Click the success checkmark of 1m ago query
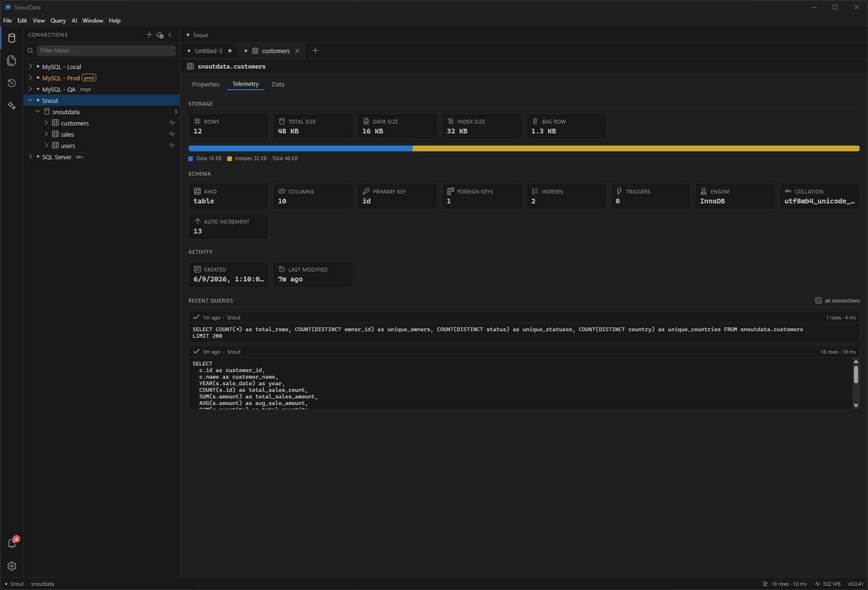 [x=196, y=317]
